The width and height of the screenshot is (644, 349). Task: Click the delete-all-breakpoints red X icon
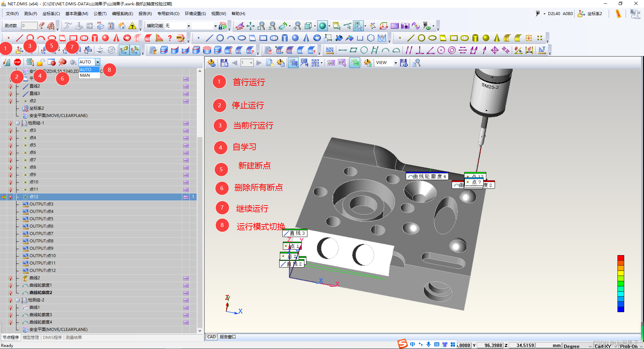pyautogui.click(x=62, y=62)
